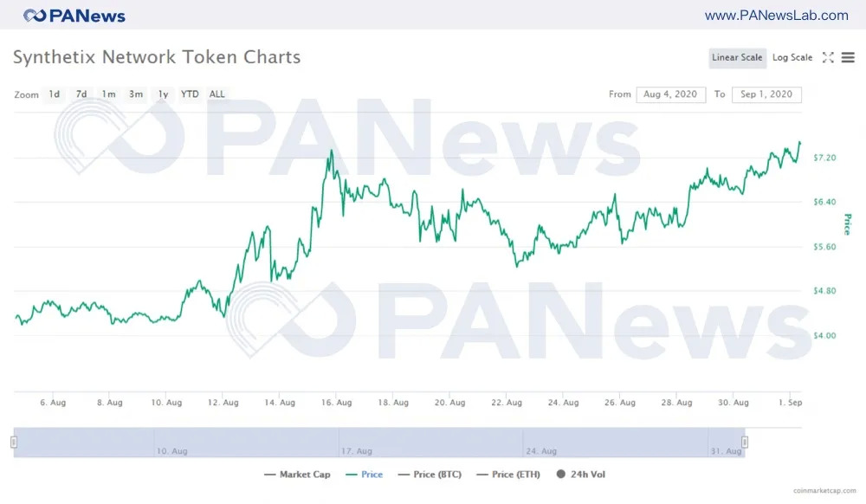Set zoom range to 7d
866x504 pixels.
(x=81, y=94)
